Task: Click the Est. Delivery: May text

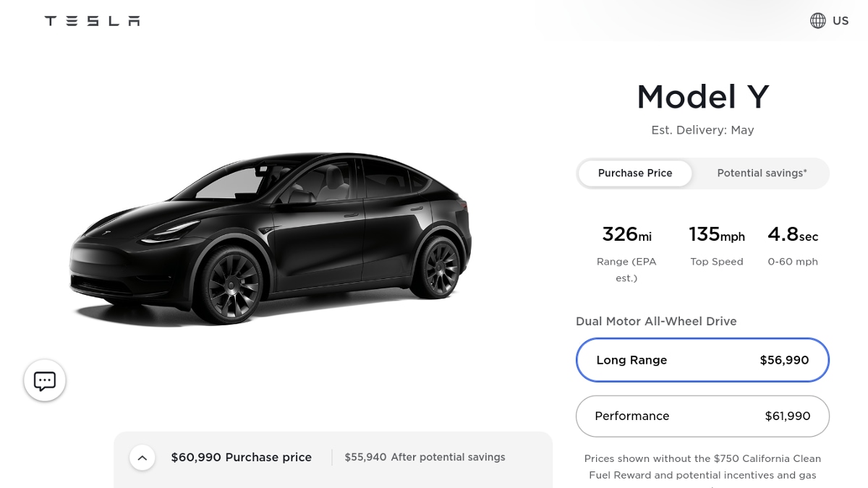Action: pos(702,130)
